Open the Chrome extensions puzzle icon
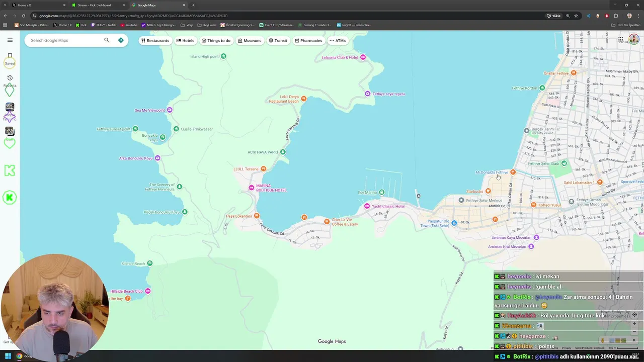The image size is (644, 362). click(616, 16)
